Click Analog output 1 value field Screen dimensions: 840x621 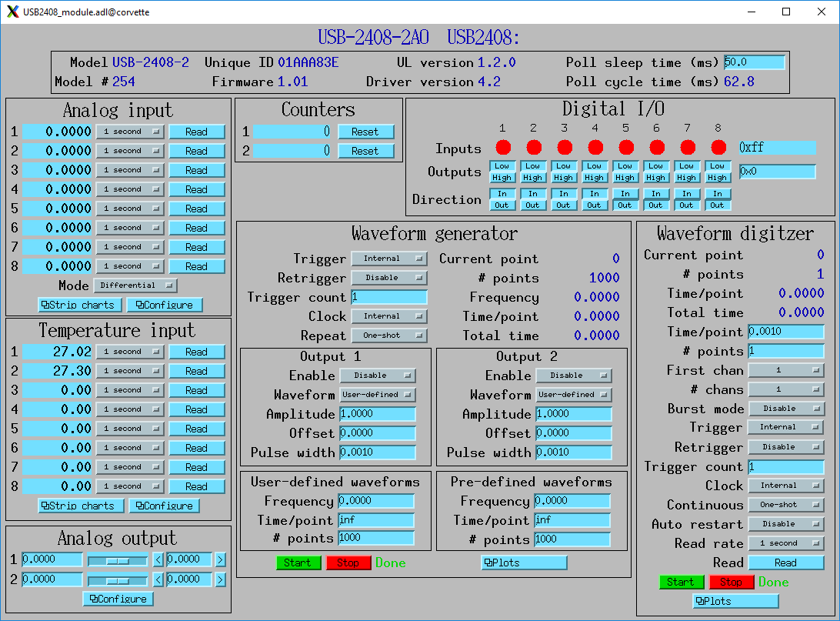tap(52, 559)
